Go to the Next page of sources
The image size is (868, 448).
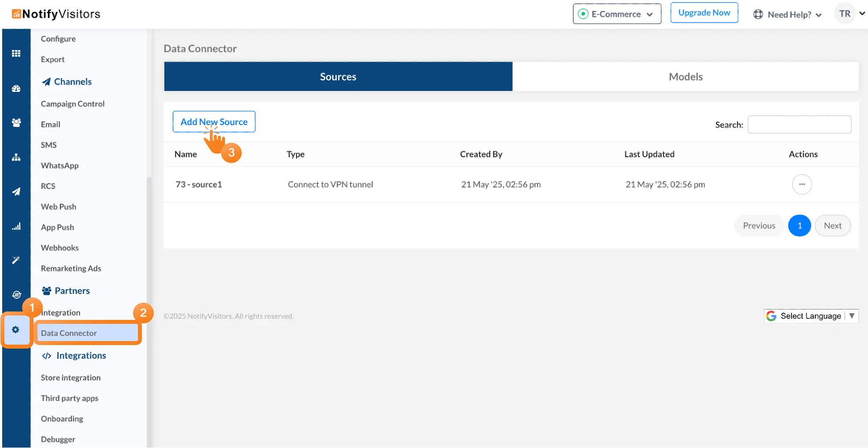point(832,226)
